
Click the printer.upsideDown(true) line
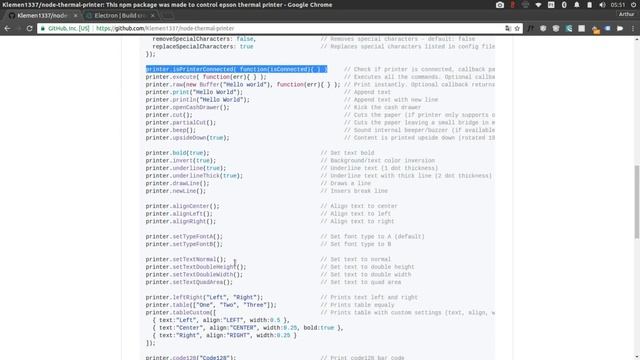[x=188, y=138]
